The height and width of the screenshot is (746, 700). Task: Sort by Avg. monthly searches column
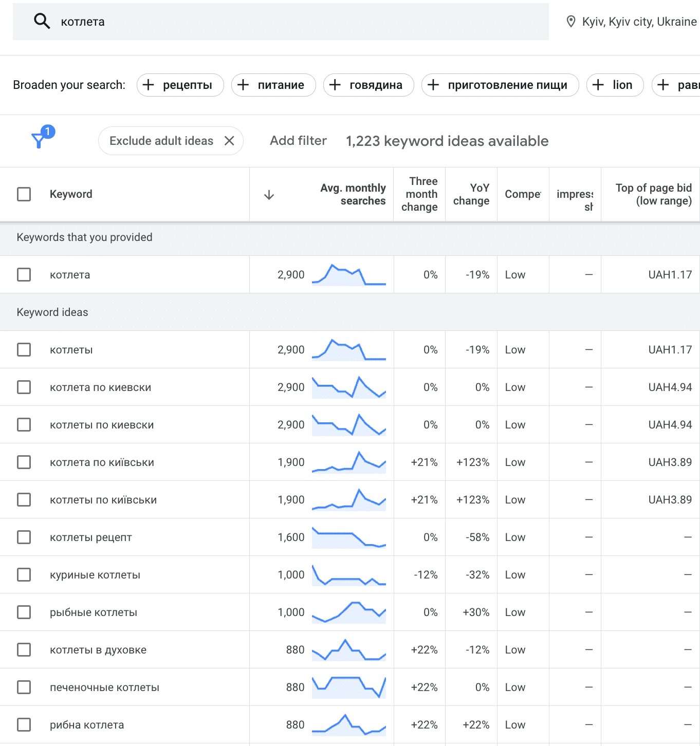point(353,194)
